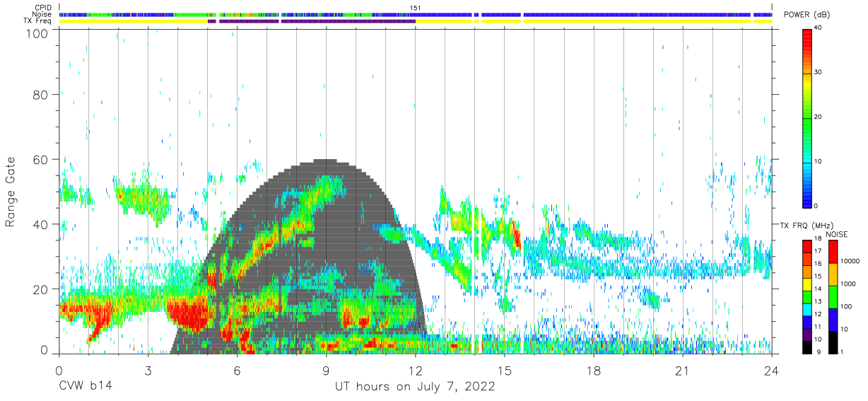868x401 pixels.
Task: Click the 30 label on POWER scale
Action: (x=819, y=73)
